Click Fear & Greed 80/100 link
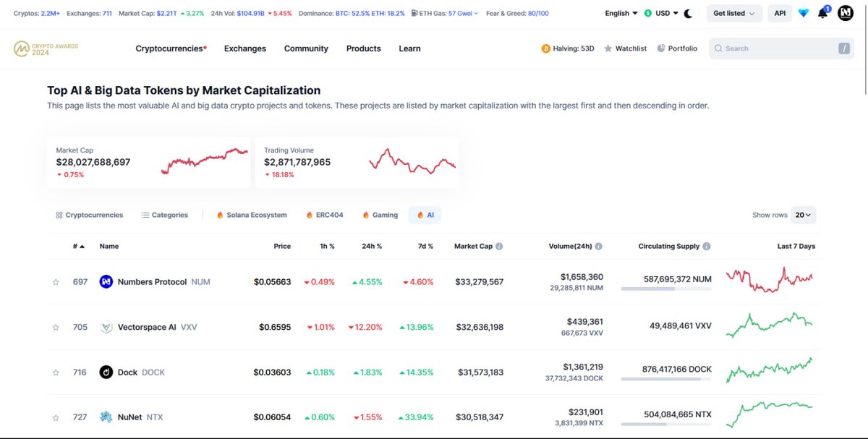 pos(517,13)
